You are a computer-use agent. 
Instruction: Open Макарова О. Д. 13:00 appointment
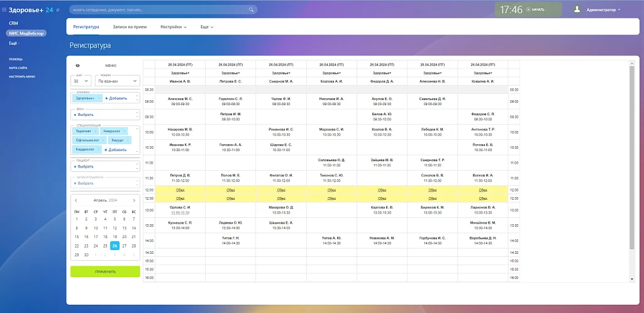tap(281, 210)
